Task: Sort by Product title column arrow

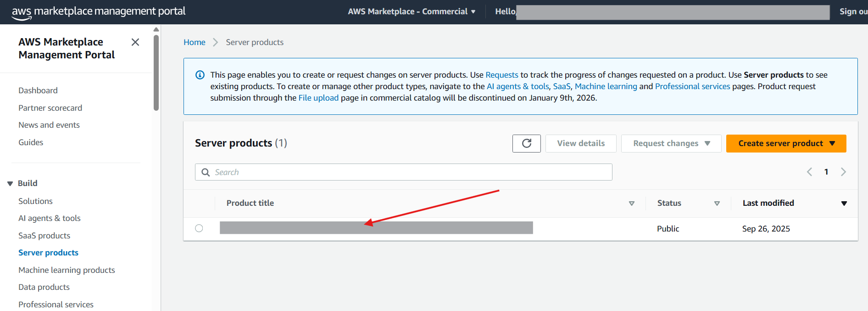Action: click(632, 204)
